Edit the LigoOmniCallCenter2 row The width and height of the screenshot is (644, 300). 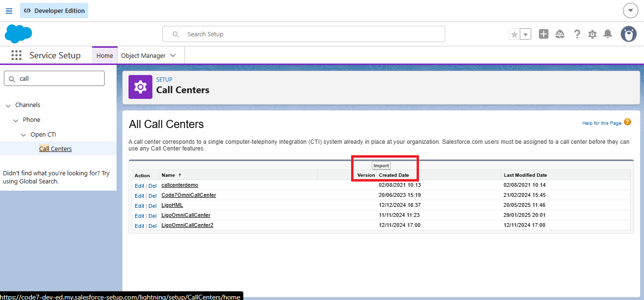[x=139, y=226]
